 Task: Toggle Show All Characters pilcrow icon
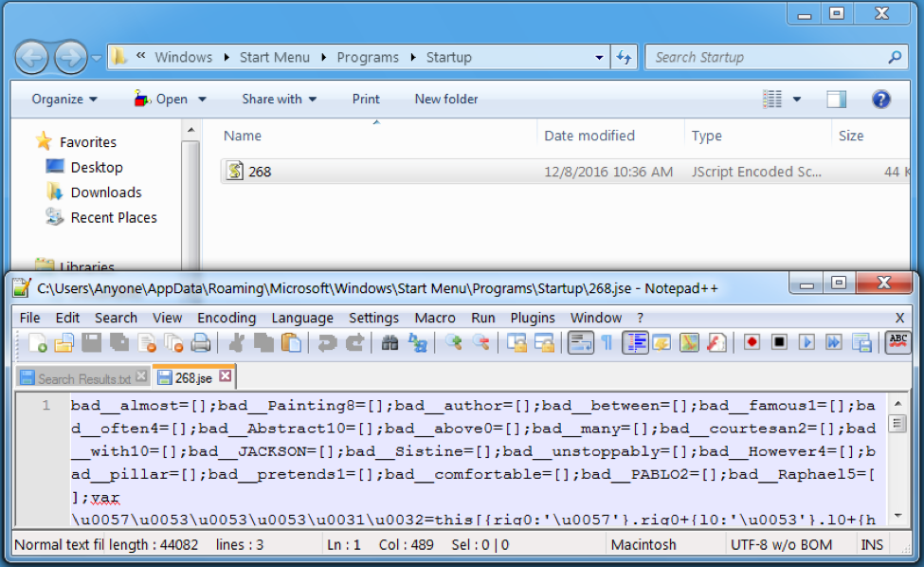607,342
